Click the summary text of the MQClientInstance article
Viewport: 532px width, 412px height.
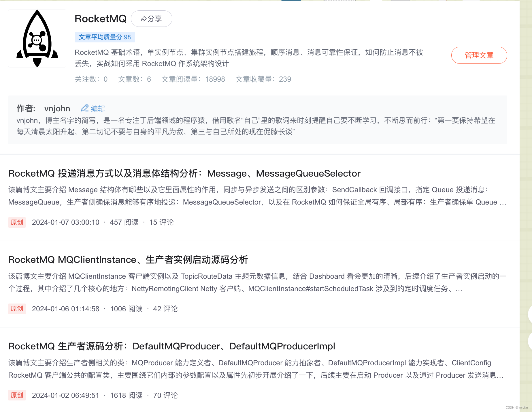point(257,282)
